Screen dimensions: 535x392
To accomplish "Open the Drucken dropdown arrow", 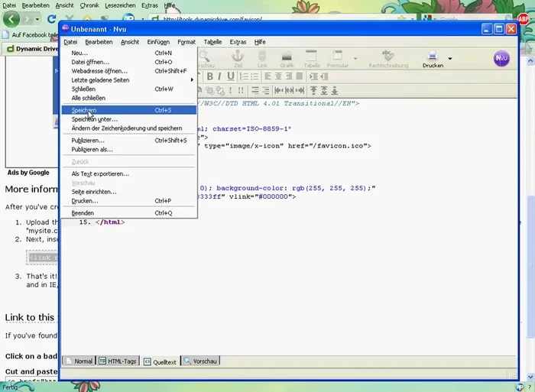I will pyautogui.click(x=450, y=58).
